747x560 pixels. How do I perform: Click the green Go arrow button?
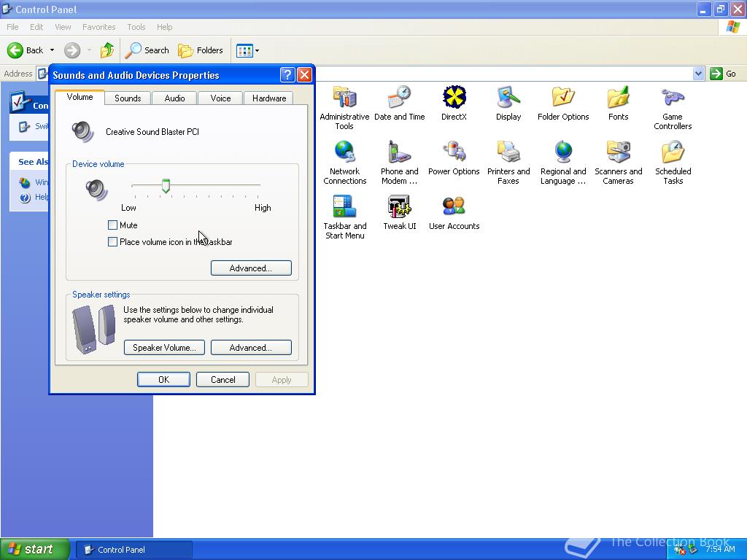tap(716, 74)
